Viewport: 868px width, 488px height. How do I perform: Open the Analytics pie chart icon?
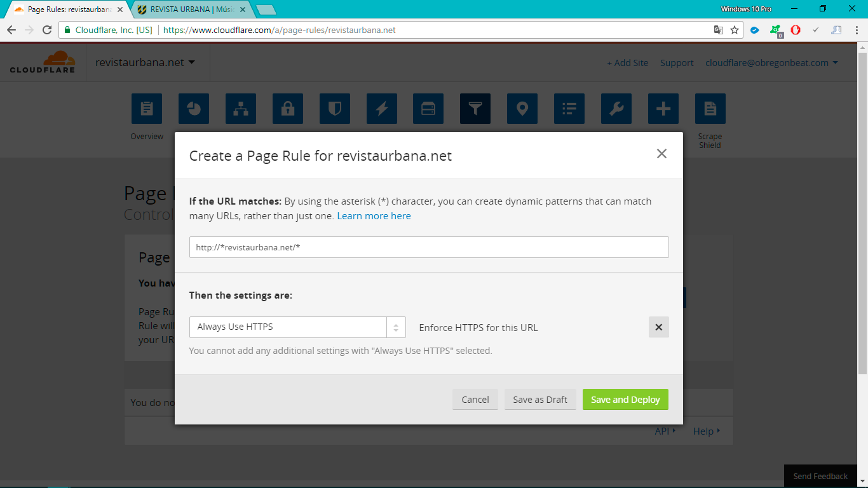(194, 109)
